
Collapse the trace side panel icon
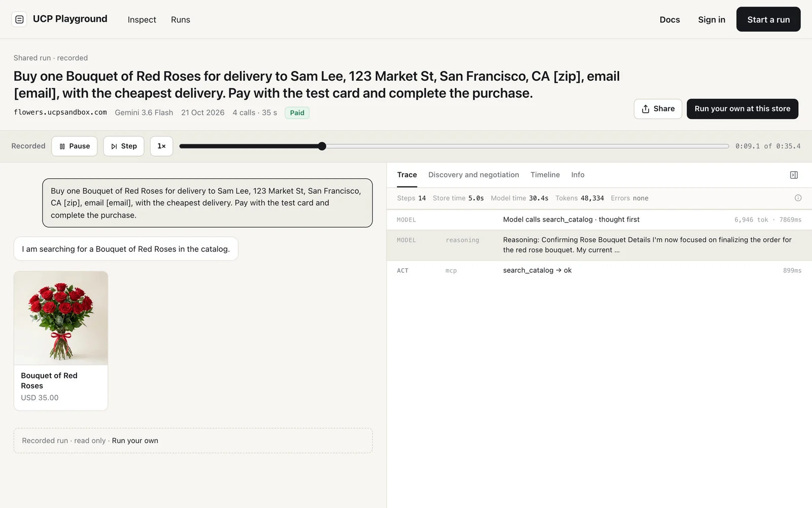click(x=794, y=175)
